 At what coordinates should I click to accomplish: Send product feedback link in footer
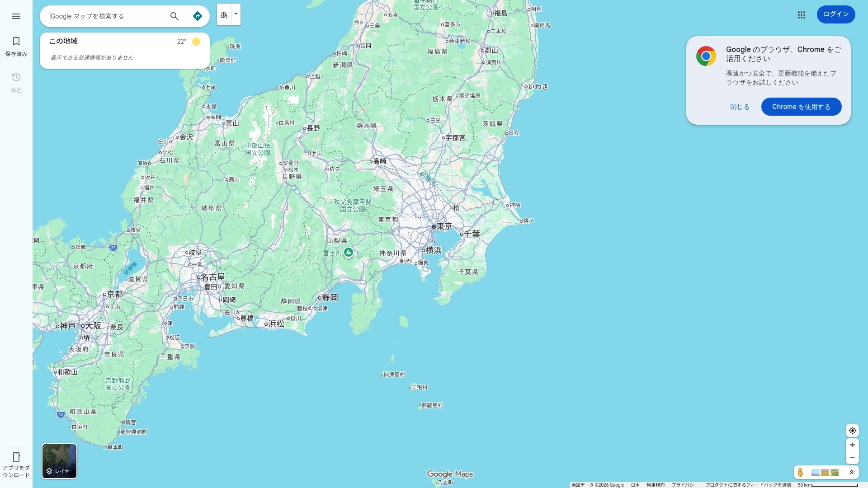pyautogui.click(x=748, y=485)
